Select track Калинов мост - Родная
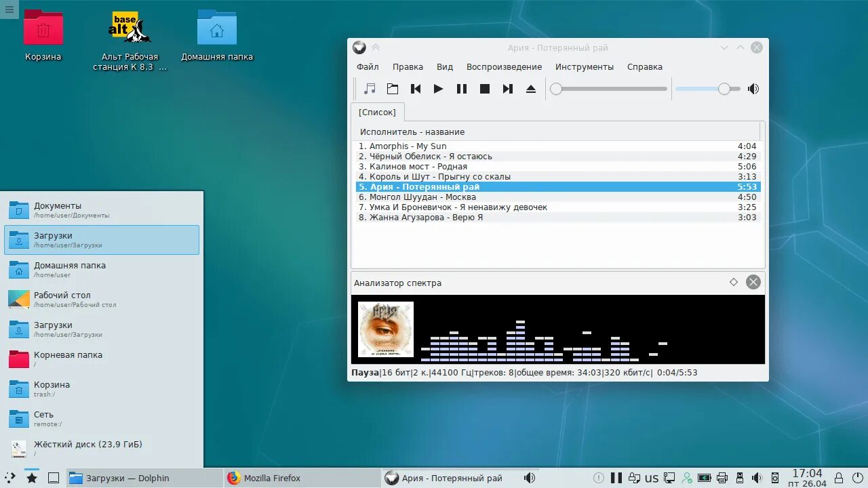 (x=557, y=167)
